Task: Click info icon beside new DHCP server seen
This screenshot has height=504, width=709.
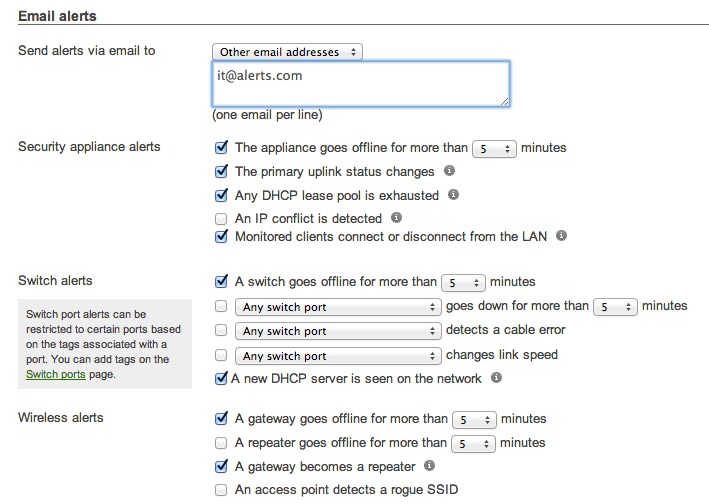Action: [496, 377]
